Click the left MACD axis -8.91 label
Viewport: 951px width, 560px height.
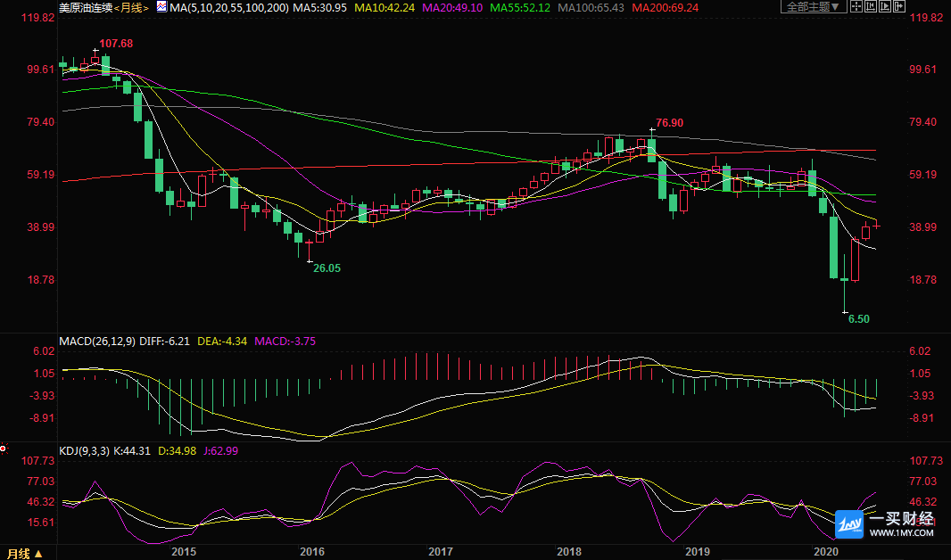[44, 418]
